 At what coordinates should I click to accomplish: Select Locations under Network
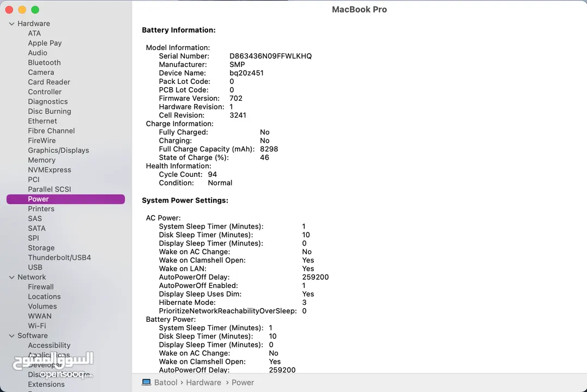click(x=44, y=297)
